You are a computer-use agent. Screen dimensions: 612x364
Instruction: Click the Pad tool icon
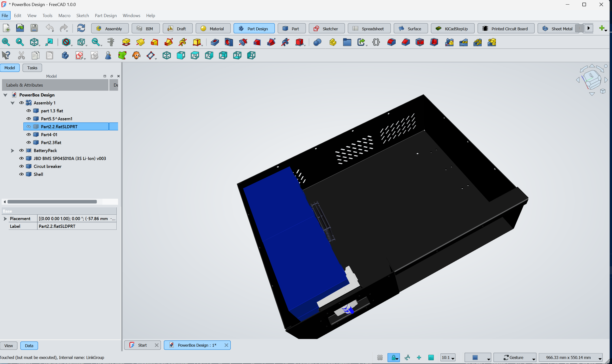(126, 42)
